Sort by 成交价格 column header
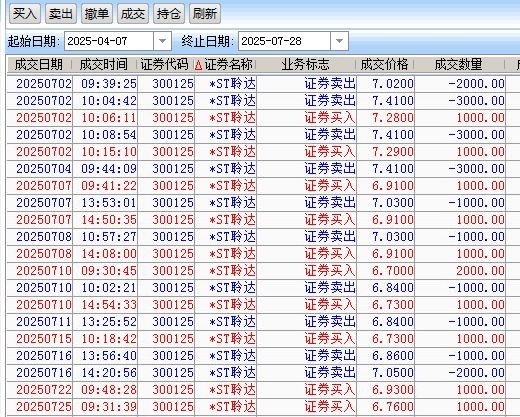520x417 pixels. (384, 65)
